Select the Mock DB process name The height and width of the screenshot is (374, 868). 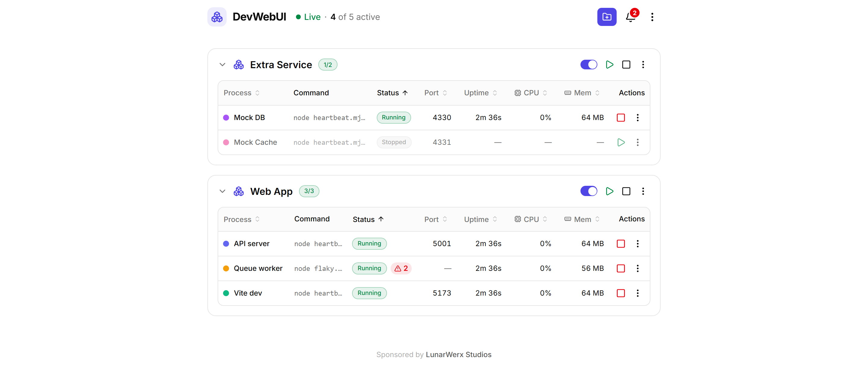[x=249, y=117]
